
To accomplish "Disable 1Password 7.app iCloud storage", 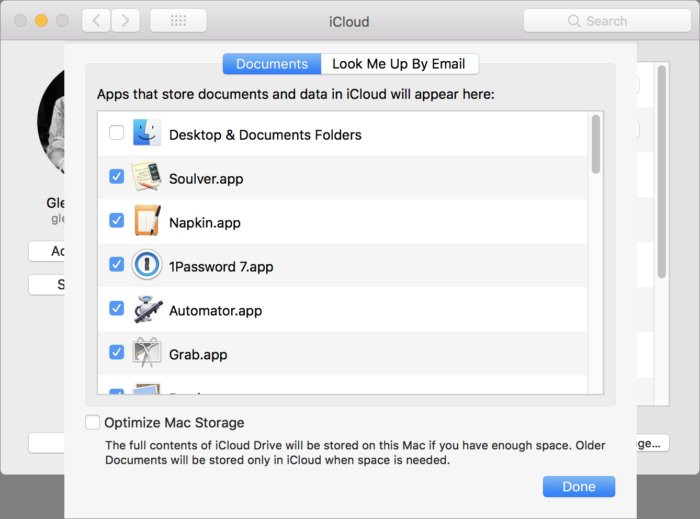I will tap(117, 264).
